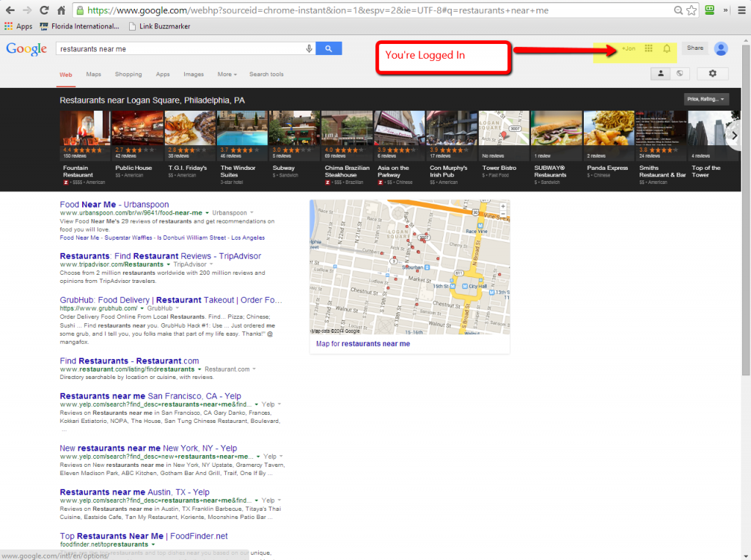The width and height of the screenshot is (751, 560).
Task: Switch to the Shopping tab
Action: point(128,74)
